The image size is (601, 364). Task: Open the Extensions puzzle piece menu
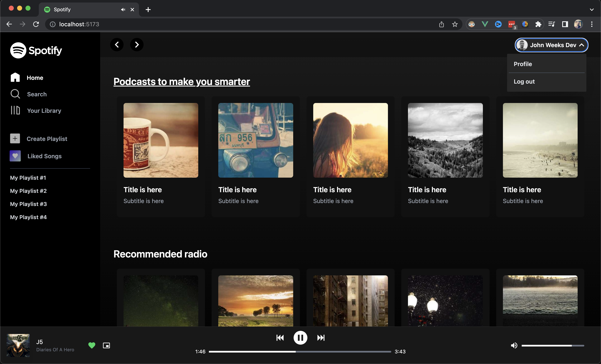pyautogui.click(x=538, y=24)
